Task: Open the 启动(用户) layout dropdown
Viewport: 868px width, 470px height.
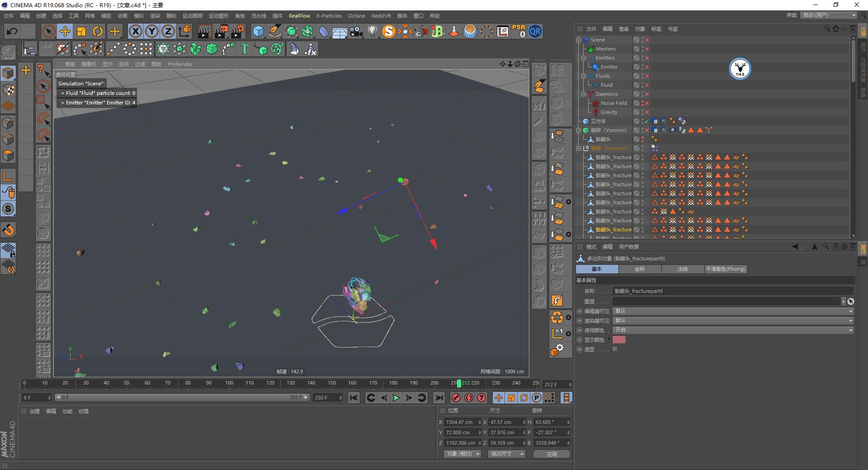Action: pos(828,15)
